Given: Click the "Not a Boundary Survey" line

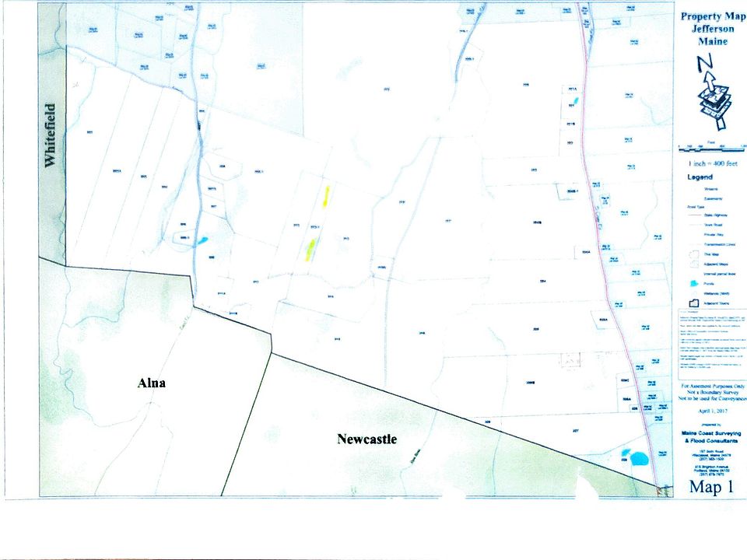Looking at the screenshot, I should (x=714, y=392).
